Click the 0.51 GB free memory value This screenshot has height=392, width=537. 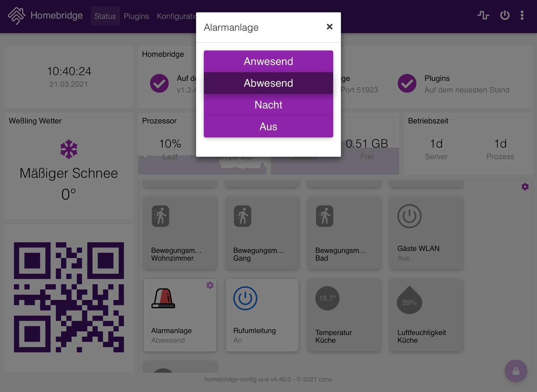(367, 144)
